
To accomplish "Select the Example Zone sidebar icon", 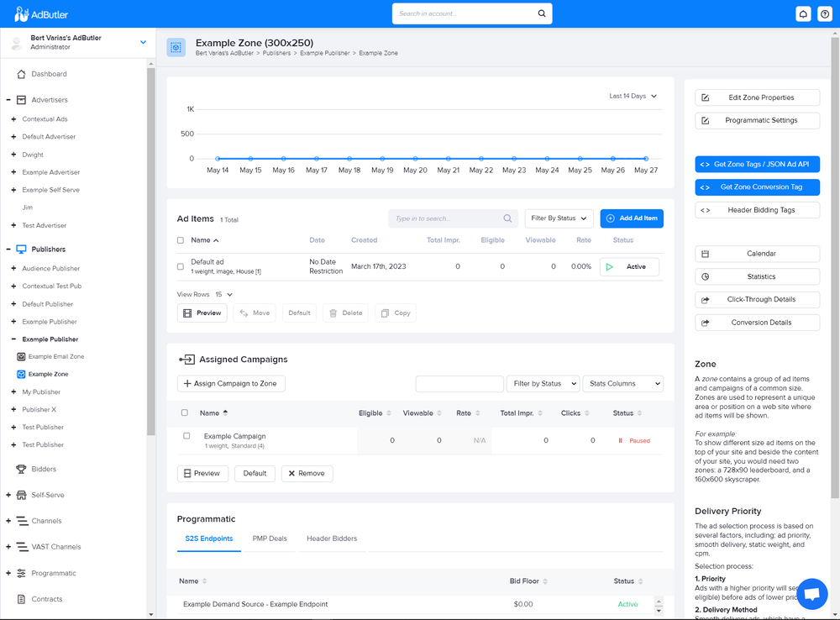I will pos(22,374).
